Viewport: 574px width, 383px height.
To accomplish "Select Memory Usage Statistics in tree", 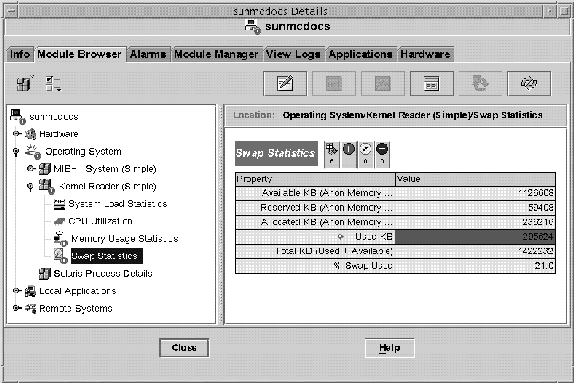I will click(x=124, y=239).
